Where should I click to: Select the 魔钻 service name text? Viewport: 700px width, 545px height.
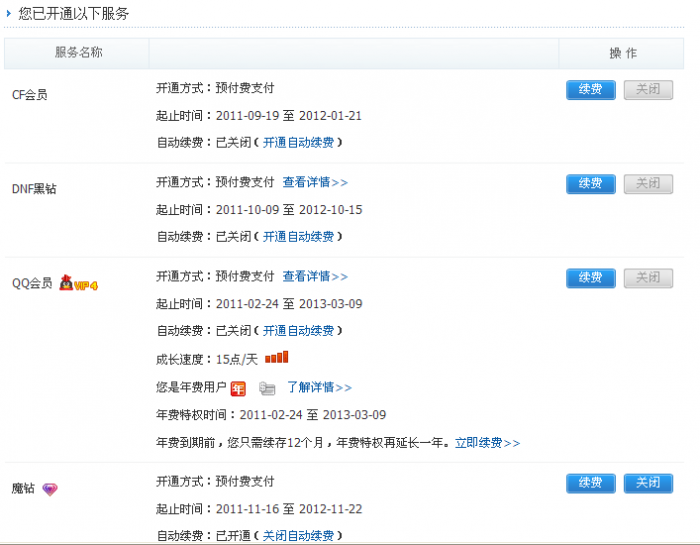click(x=23, y=488)
